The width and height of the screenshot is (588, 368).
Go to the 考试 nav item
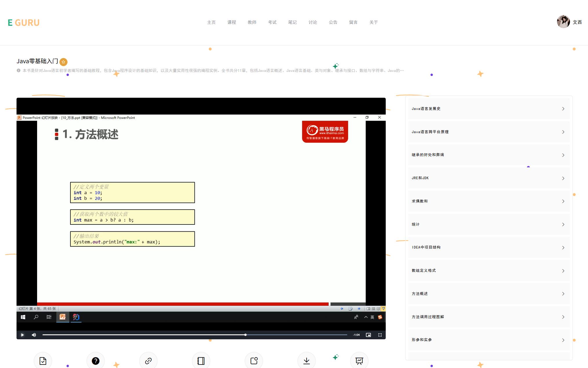pos(272,22)
